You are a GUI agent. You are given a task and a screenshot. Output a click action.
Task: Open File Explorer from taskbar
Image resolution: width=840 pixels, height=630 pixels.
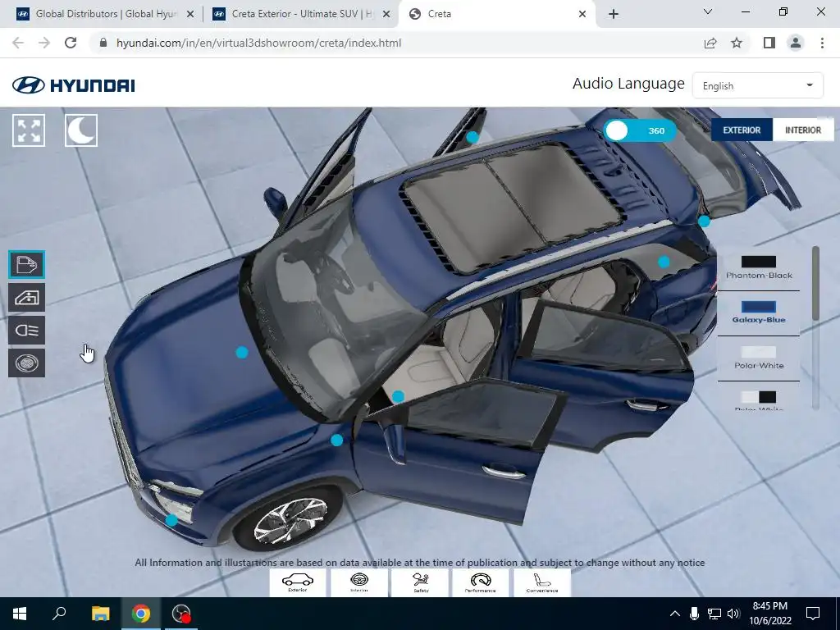click(x=100, y=614)
